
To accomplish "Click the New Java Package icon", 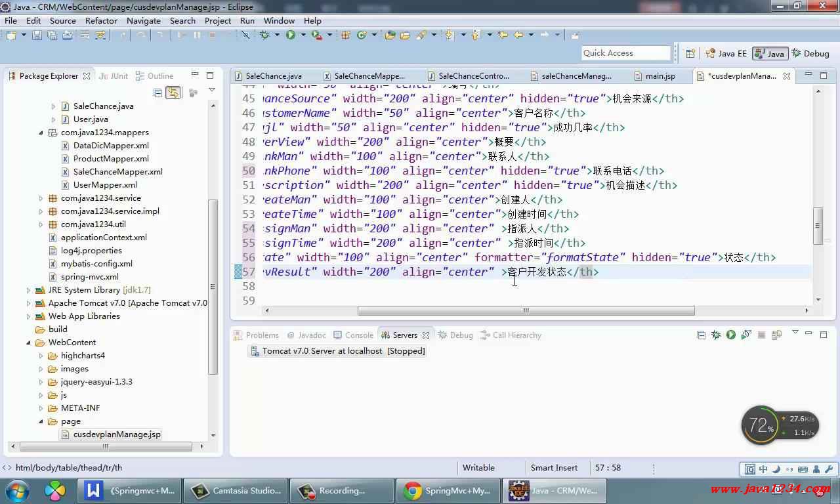I will click(345, 35).
